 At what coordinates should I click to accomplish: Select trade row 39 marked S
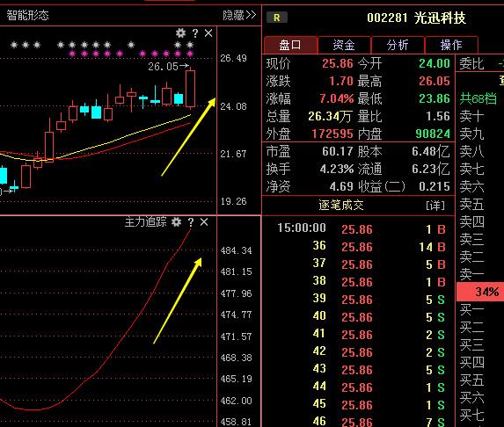tap(358, 300)
